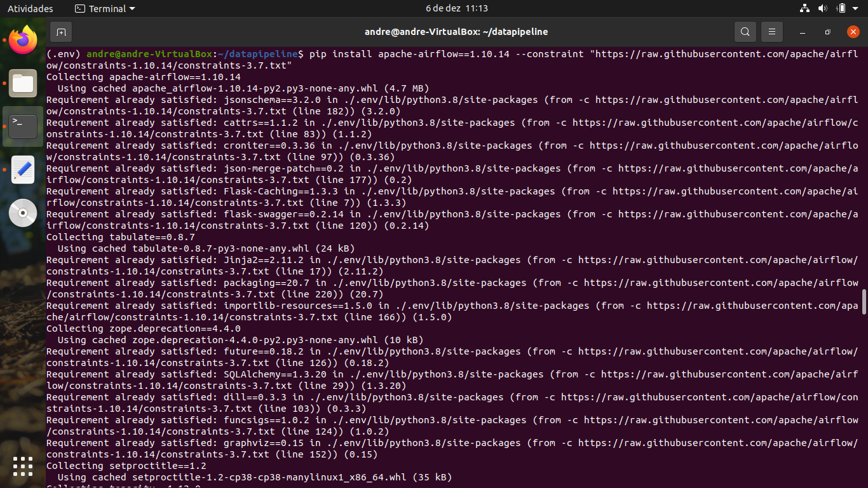Click the importlib-resources==1.5.0 requirement line
868x488 pixels.
click(452, 311)
